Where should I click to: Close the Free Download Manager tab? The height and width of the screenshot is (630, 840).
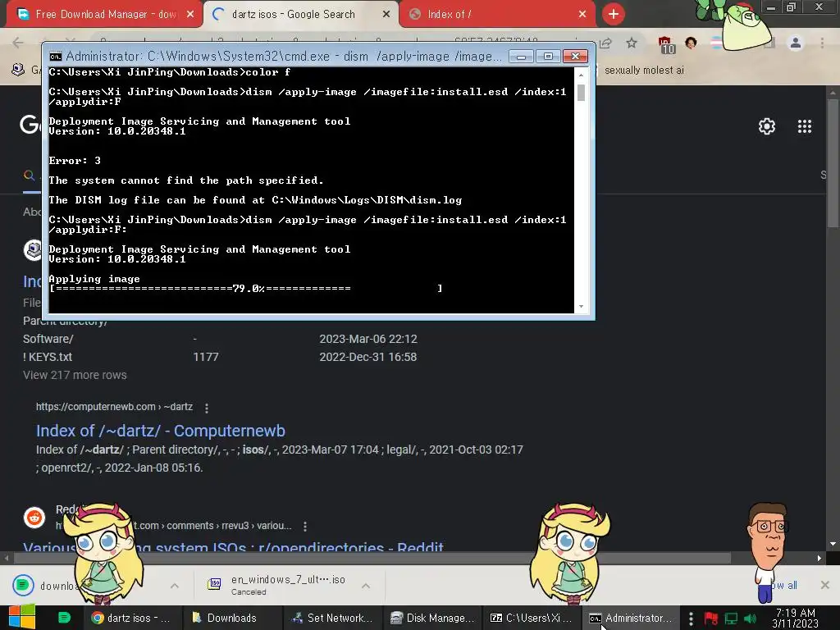(190, 15)
